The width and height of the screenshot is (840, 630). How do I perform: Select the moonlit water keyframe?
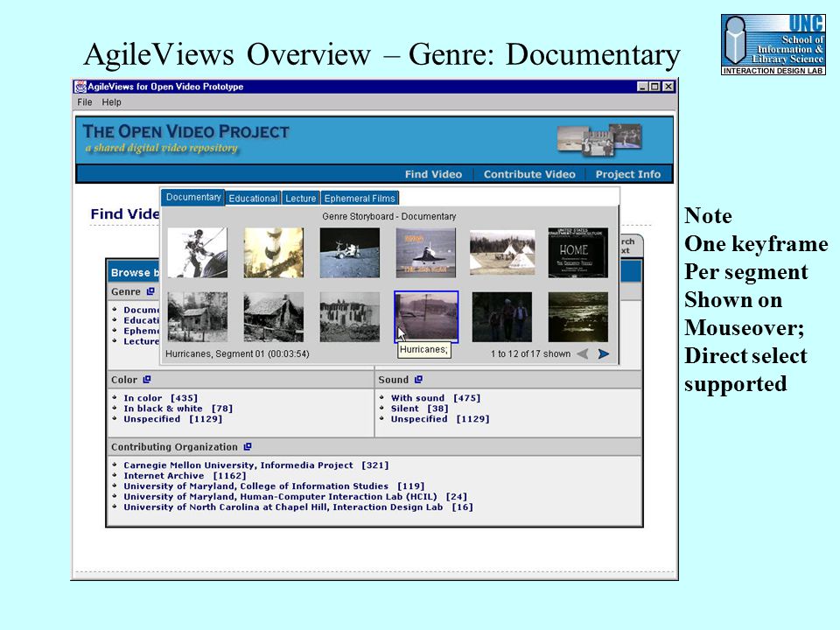[578, 317]
